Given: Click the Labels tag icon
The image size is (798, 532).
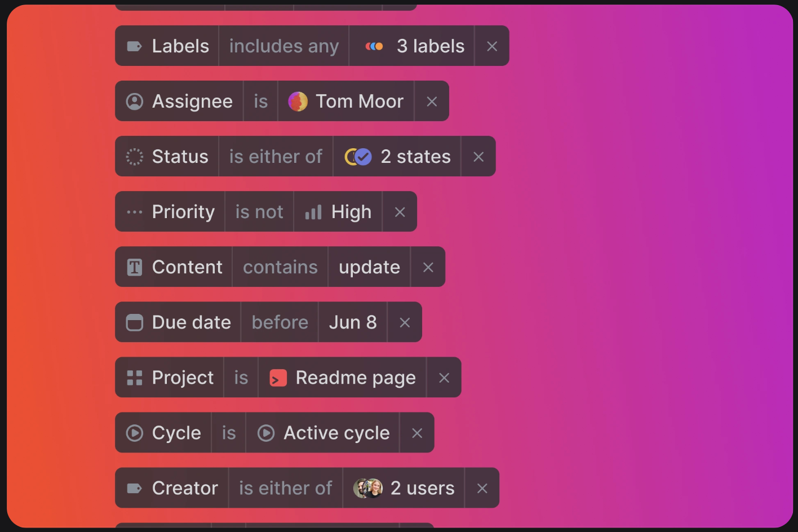Looking at the screenshot, I should coord(134,46).
